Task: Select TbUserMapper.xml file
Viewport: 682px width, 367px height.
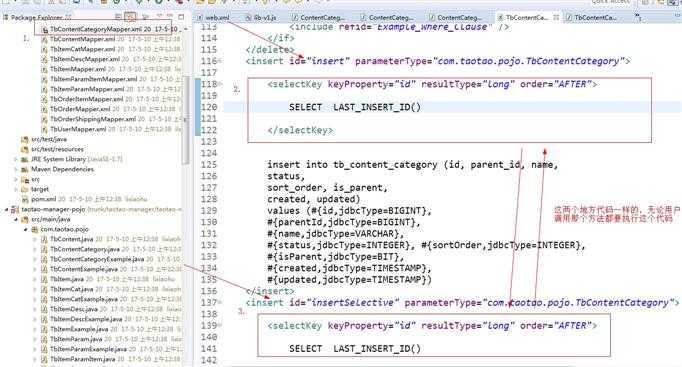Action: (x=78, y=129)
